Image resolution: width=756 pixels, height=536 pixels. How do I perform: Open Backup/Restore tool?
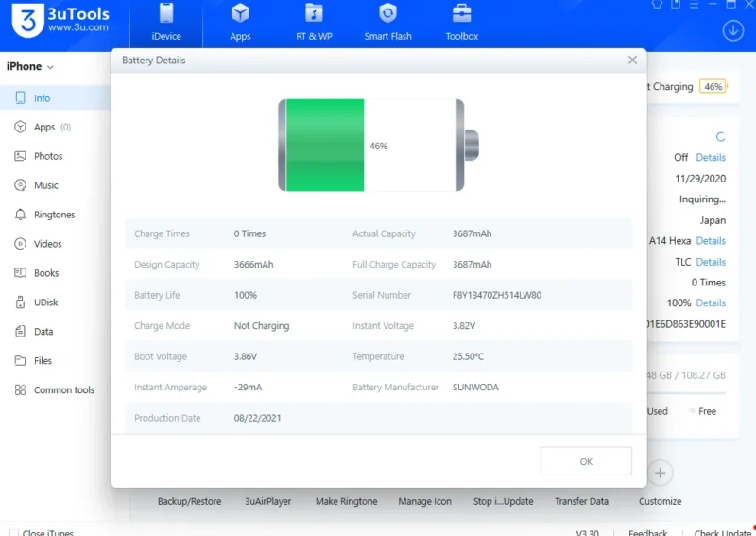tap(189, 501)
